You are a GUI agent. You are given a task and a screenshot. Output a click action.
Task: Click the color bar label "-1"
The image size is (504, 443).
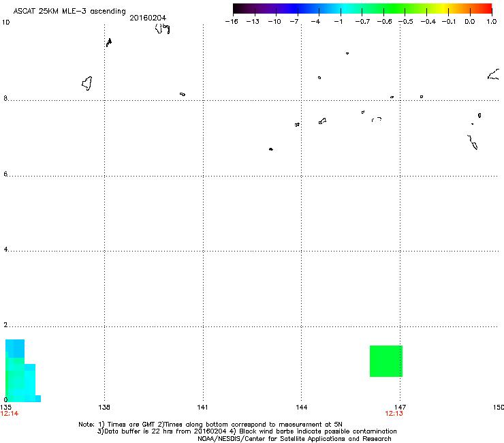coord(338,22)
